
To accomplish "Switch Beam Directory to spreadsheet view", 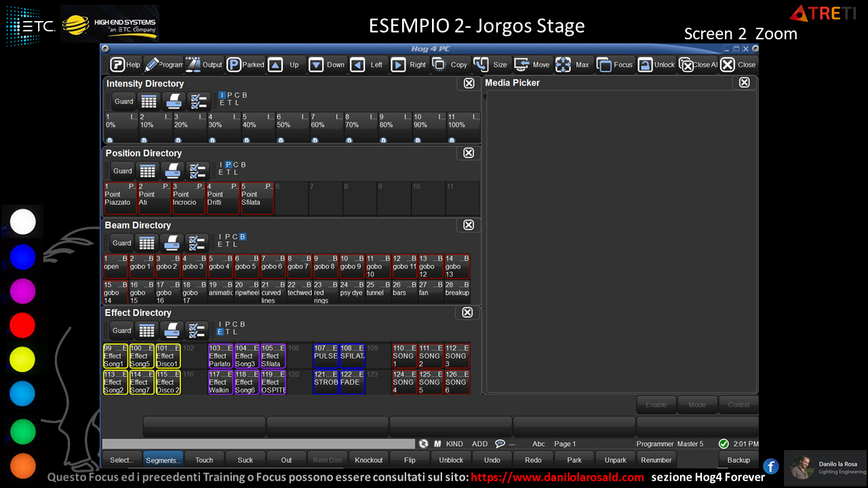I will click(147, 243).
